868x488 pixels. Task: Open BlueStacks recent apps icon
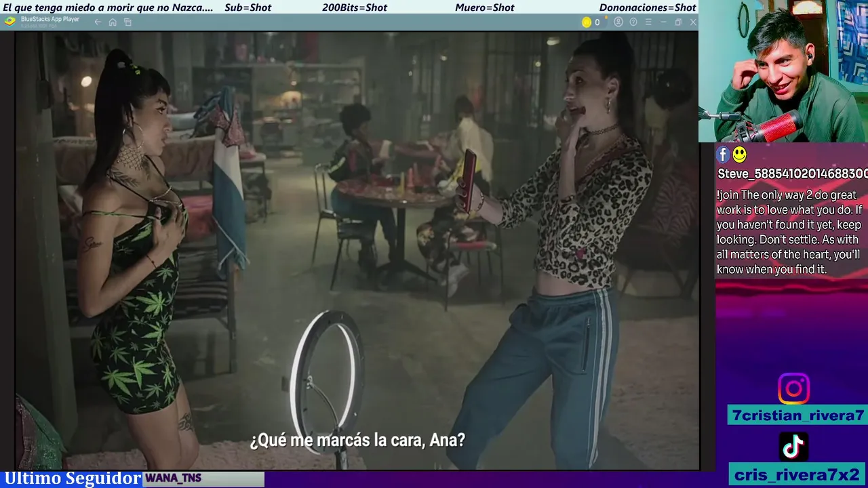[x=127, y=22]
